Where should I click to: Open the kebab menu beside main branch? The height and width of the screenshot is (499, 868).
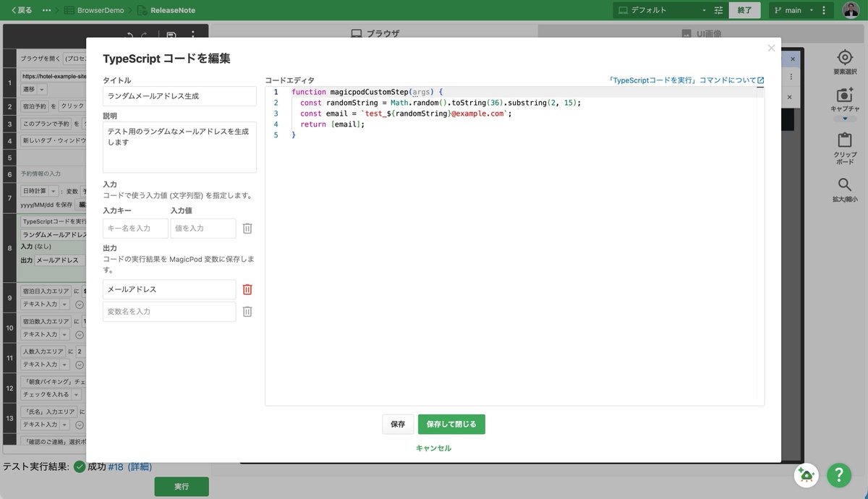coord(823,9)
